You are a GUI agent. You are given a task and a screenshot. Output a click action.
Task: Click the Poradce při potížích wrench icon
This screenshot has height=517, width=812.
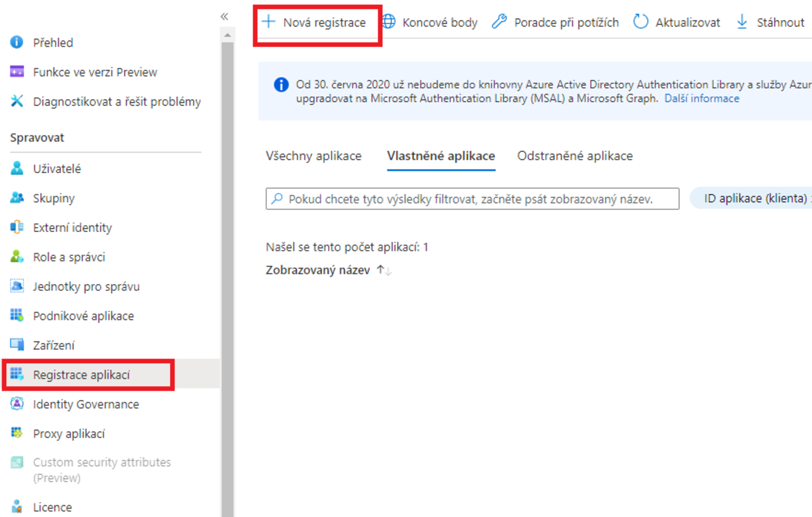(x=499, y=22)
